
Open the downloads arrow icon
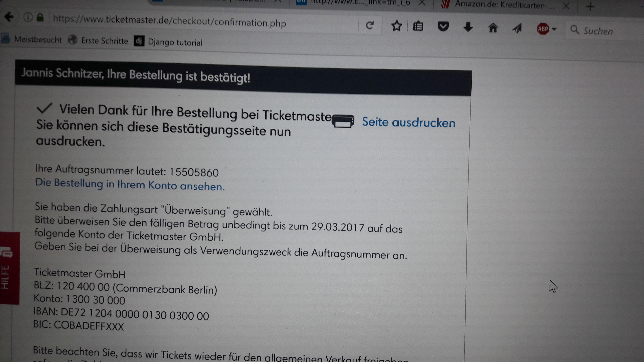[468, 27]
